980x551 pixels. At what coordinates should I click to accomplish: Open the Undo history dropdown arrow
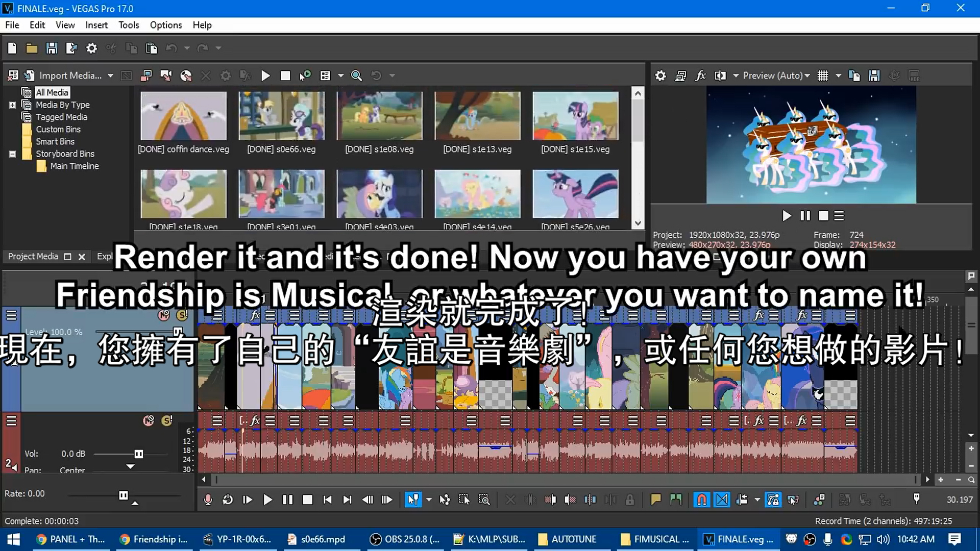(187, 48)
